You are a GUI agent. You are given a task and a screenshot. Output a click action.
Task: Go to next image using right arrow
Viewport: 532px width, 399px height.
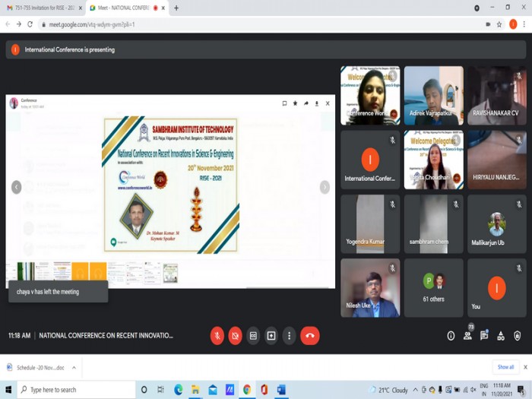325,188
